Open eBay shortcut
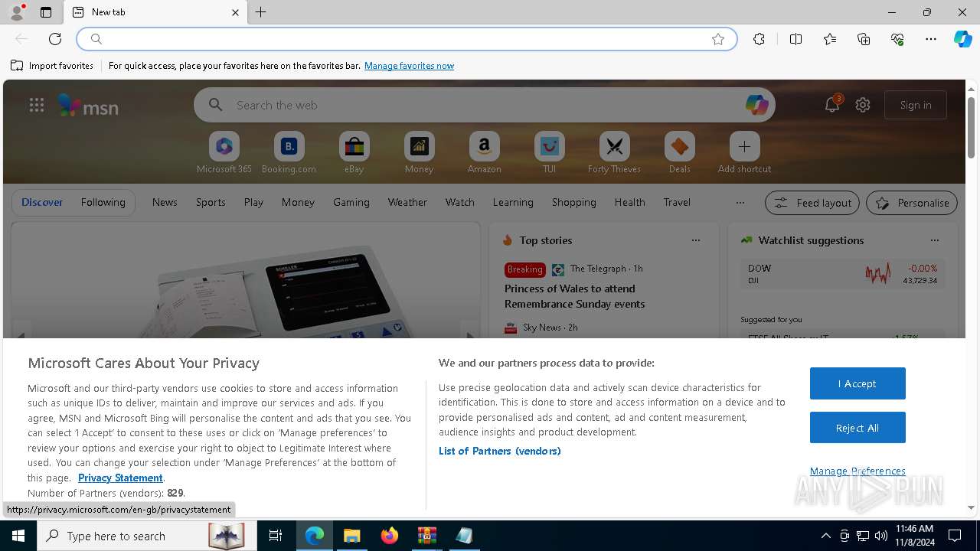 (354, 153)
